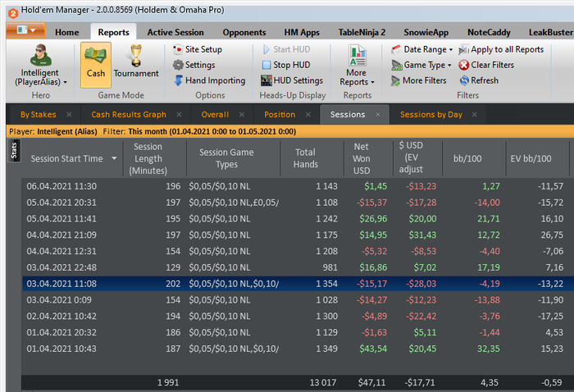Viewport: 574px width, 392px height.
Task: Click Clear Filters red icon
Action: [x=464, y=65]
